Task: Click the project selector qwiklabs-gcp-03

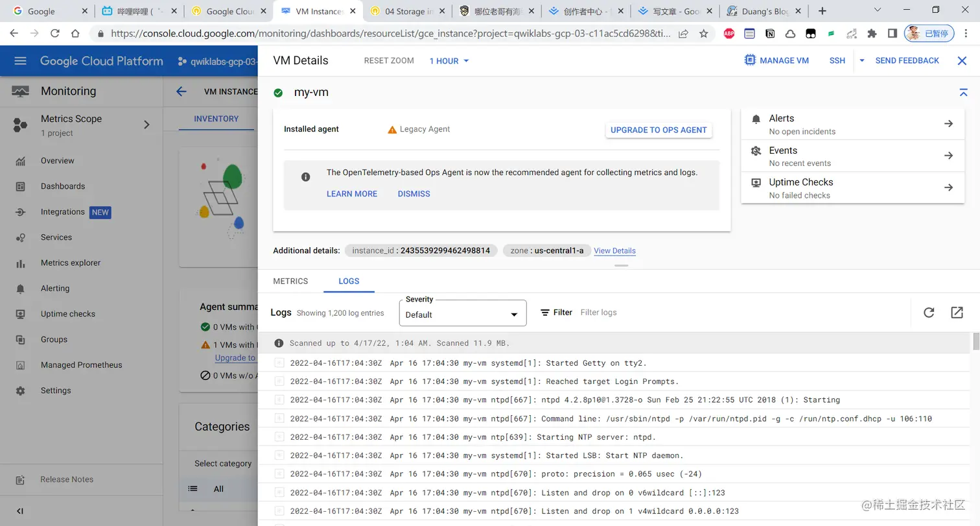Action: click(217, 61)
